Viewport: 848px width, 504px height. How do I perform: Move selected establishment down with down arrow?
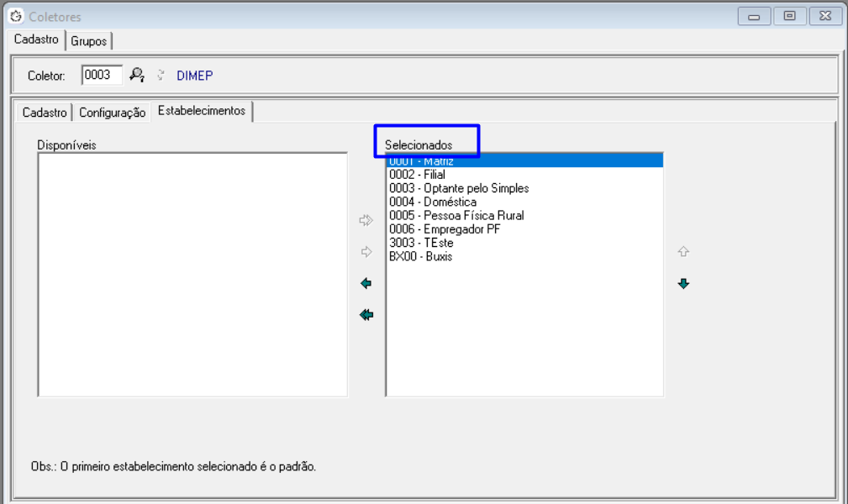[x=683, y=284]
